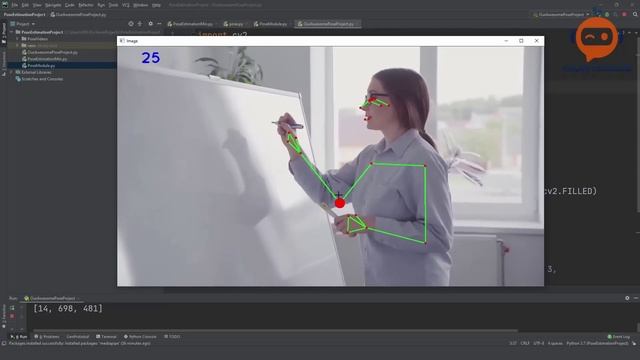
Task: Click the console horizontal scrollbar
Action: click(276, 331)
